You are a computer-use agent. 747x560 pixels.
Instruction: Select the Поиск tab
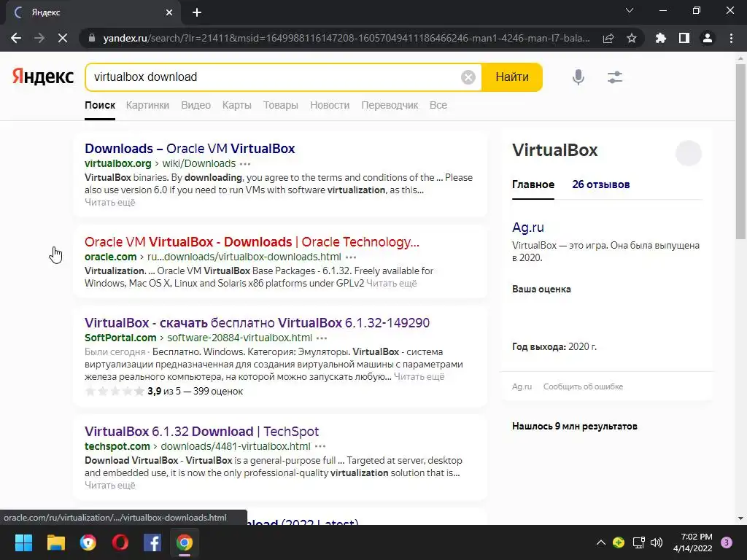point(100,105)
